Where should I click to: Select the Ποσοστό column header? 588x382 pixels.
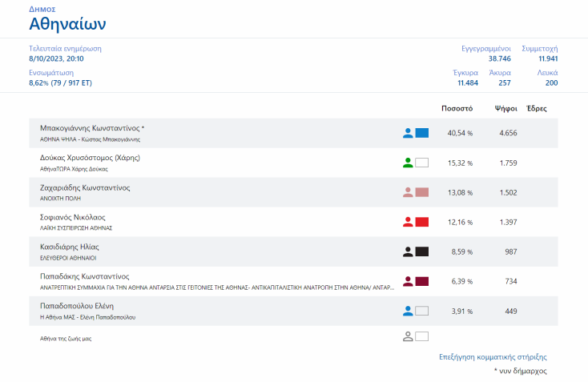[457, 108]
